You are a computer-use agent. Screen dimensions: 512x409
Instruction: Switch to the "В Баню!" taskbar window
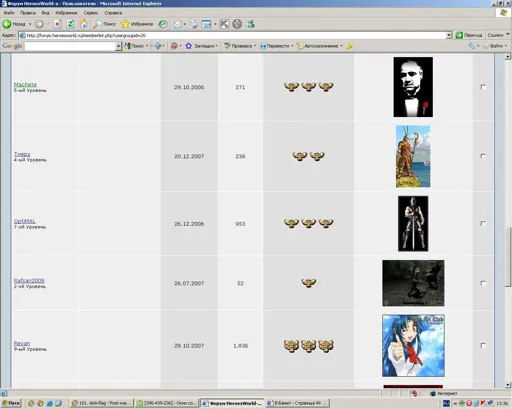[x=298, y=403]
